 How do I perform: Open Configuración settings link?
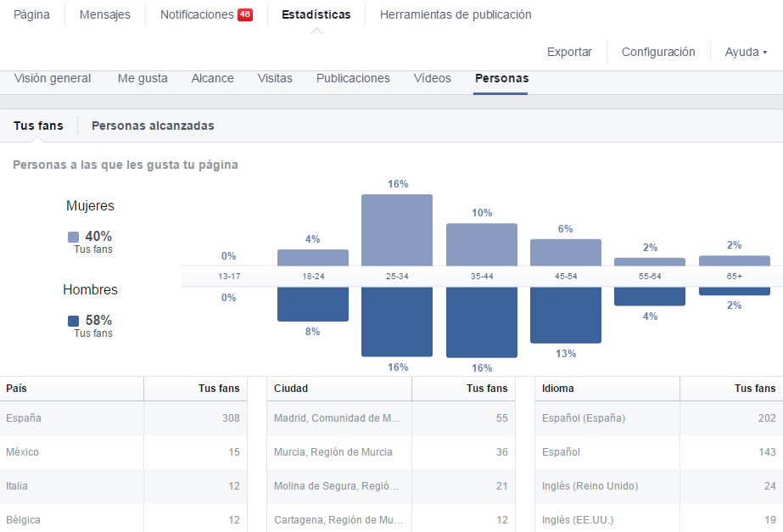click(658, 52)
